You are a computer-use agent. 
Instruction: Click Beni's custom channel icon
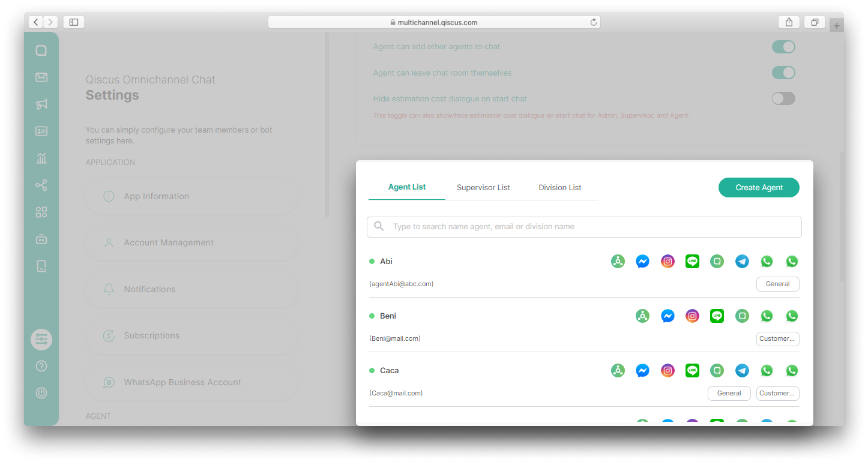point(642,316)
